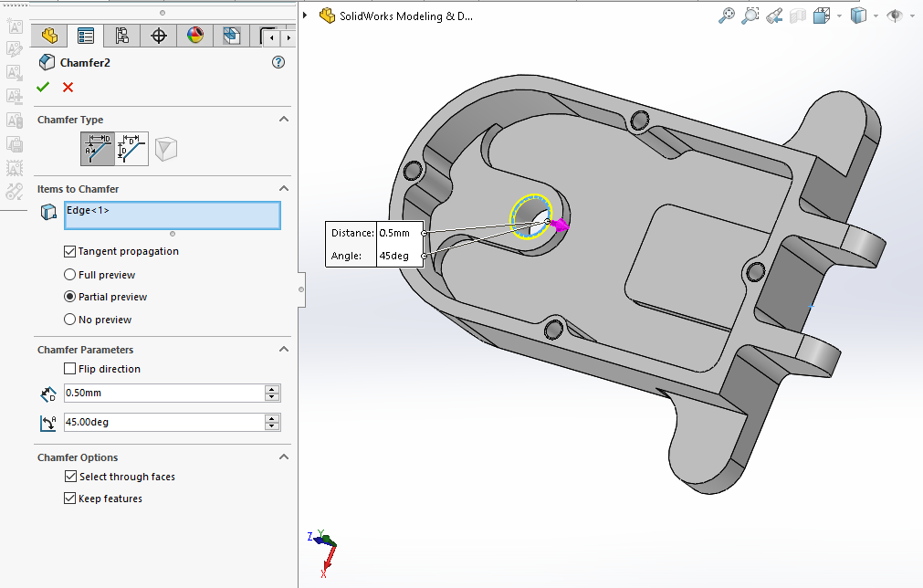Select the Distance-Distance chamfer type
923x588 pixels.
(x=132, y=148)
